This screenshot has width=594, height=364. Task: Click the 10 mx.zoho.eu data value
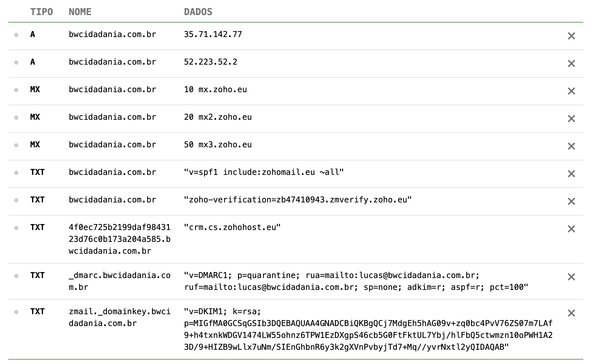(x=215, y=90)
